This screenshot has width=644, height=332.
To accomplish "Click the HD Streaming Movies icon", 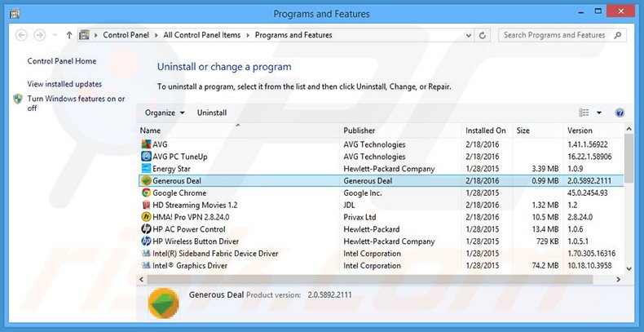I will pyautogui.click(x=146, y=205).
